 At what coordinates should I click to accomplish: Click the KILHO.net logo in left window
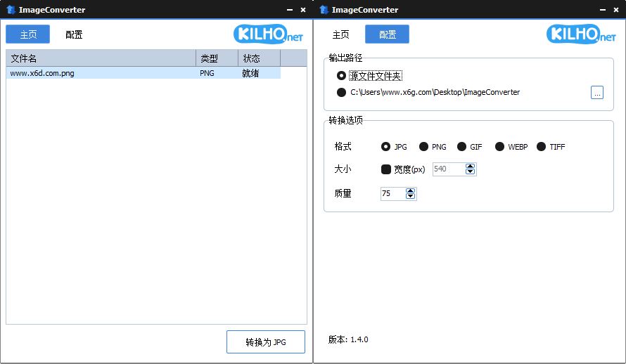270,34
